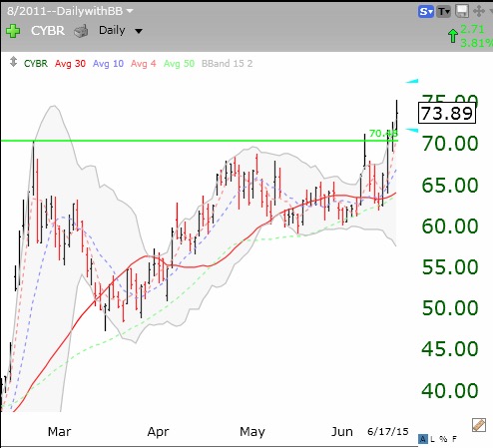Viewport: 493px width, 448px height.
Task: Click the printer icon beside CYBR
Action: pyautogui.click(x=81, y=31)
